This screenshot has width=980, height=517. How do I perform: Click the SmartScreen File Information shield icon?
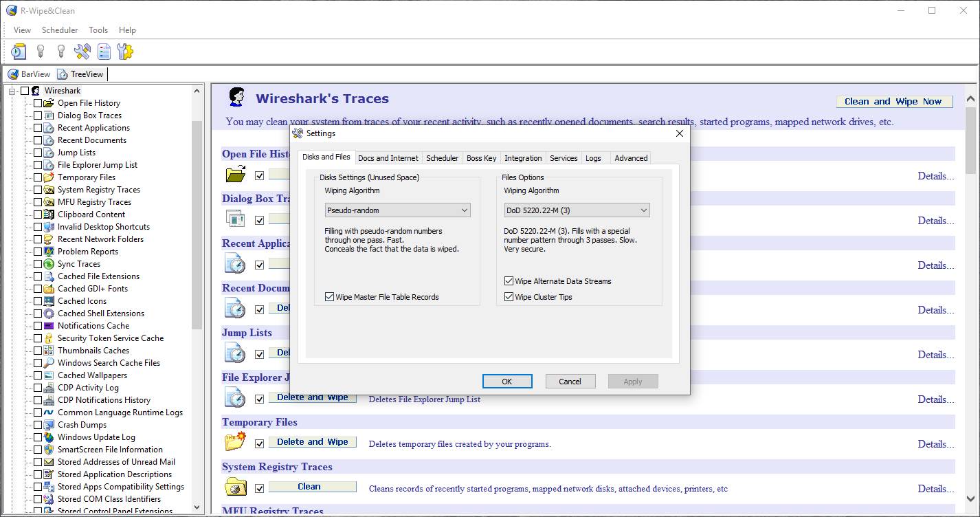pos(49,450)
